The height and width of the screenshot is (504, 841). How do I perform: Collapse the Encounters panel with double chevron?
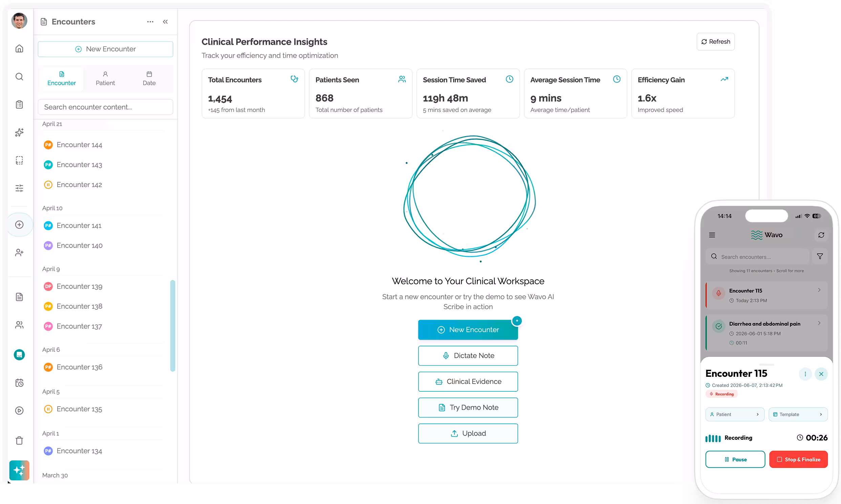[x=165, y=22]
